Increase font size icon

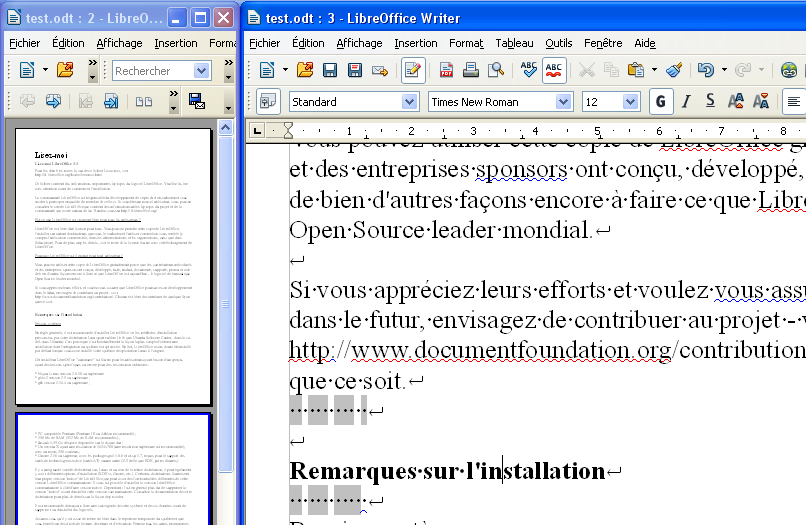point(736,102)
